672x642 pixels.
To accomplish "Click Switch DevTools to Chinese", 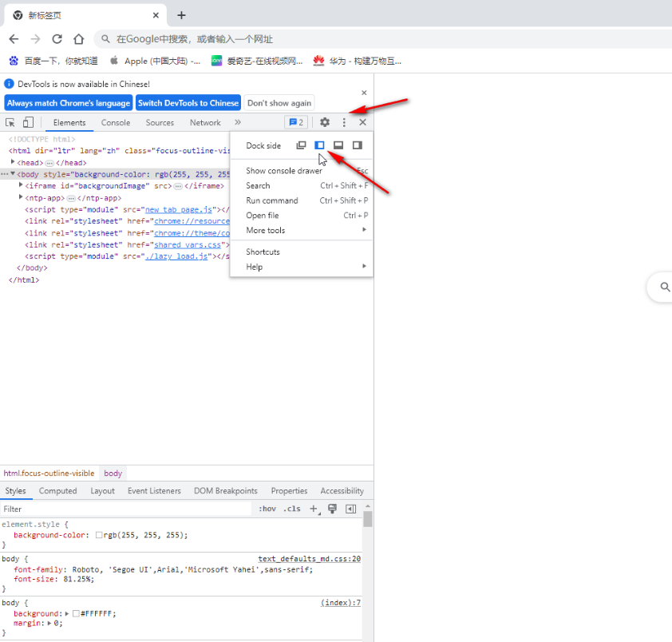I will (x=188, y=103).
